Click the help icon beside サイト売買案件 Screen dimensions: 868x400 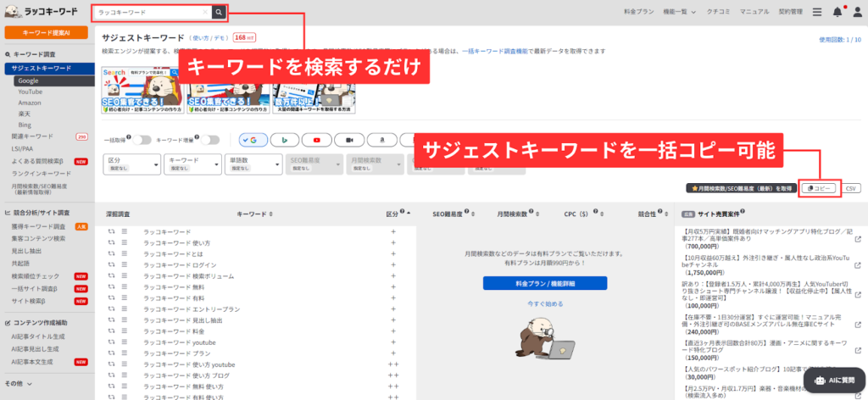coord(743,211)
